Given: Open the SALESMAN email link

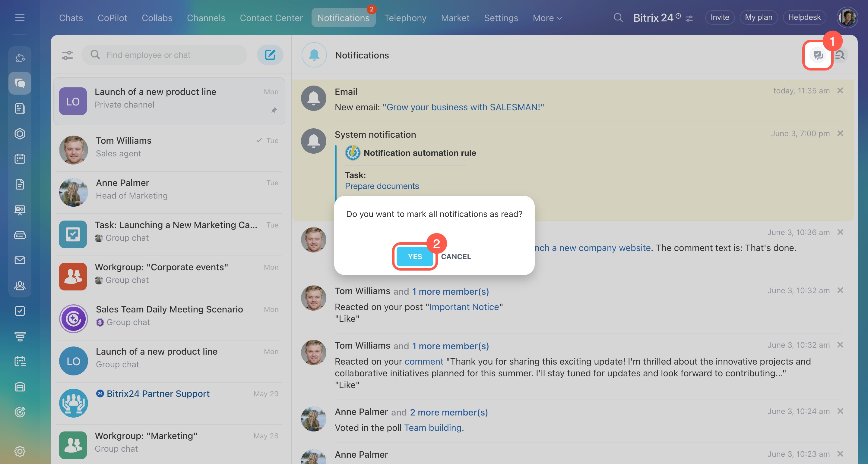Looking at the screenshot, I should [x=463, y=107].
